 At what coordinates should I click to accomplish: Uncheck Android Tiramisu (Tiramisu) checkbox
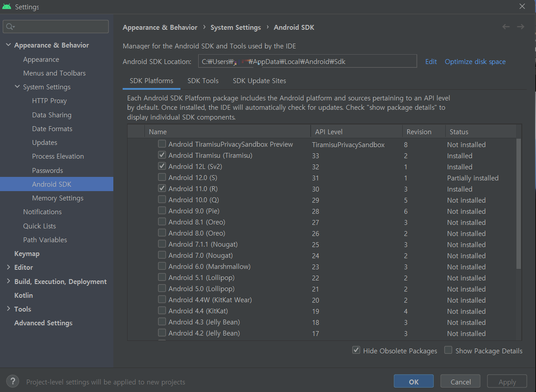click(x=162, y=155)
